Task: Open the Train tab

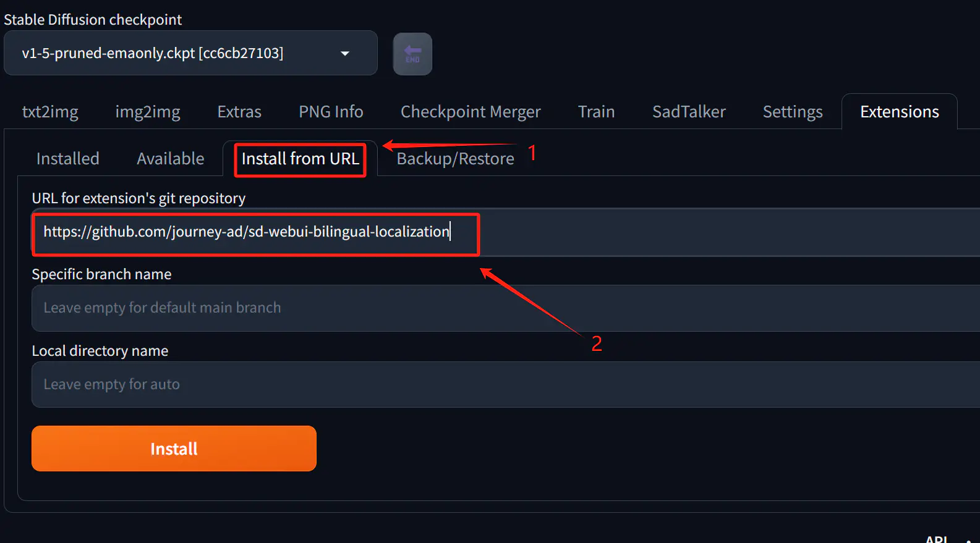Action: (596, 112)
